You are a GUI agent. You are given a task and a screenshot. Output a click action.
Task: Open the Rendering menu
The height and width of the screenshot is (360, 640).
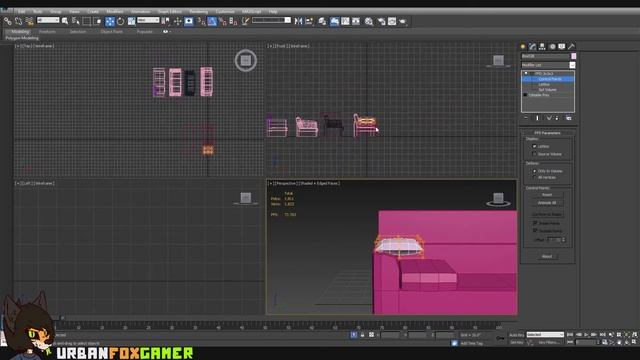point(199,11)
